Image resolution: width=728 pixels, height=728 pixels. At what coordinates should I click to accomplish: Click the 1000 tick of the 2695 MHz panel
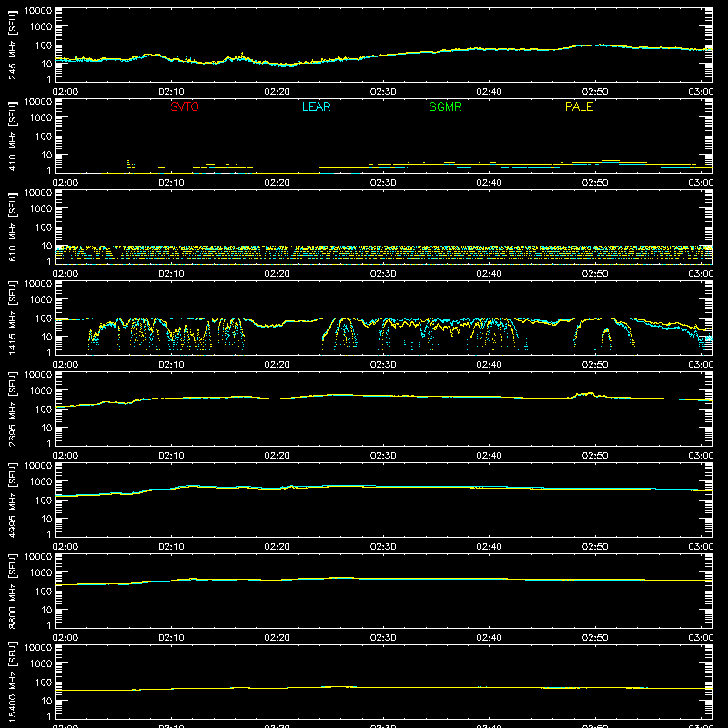tap(42, 391)
